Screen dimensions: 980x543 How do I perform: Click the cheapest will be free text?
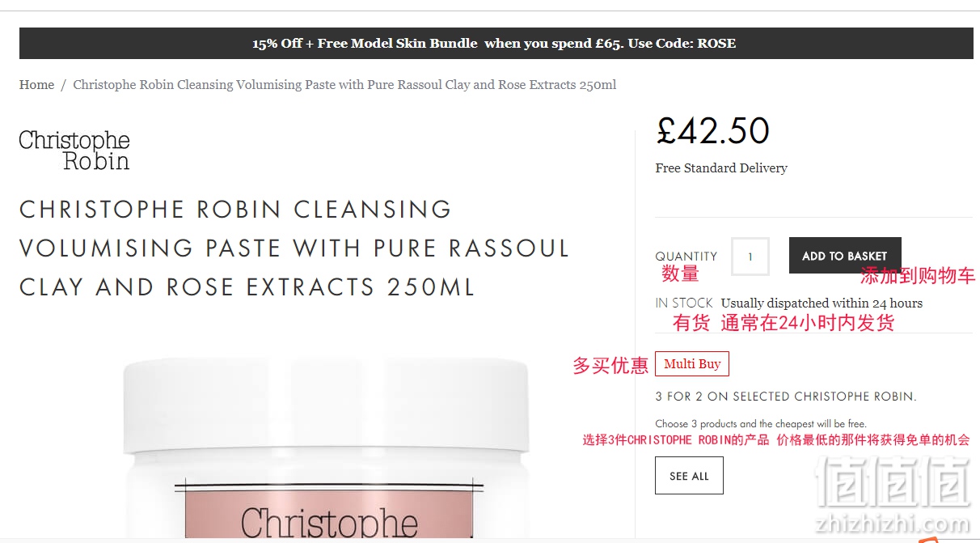[x=761, y=423]
